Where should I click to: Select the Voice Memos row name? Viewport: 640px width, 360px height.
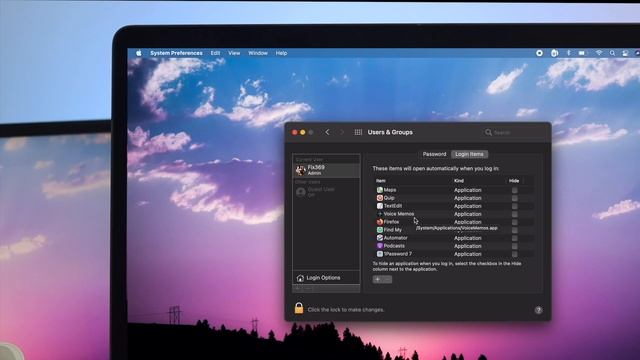(x=399, y=214)
